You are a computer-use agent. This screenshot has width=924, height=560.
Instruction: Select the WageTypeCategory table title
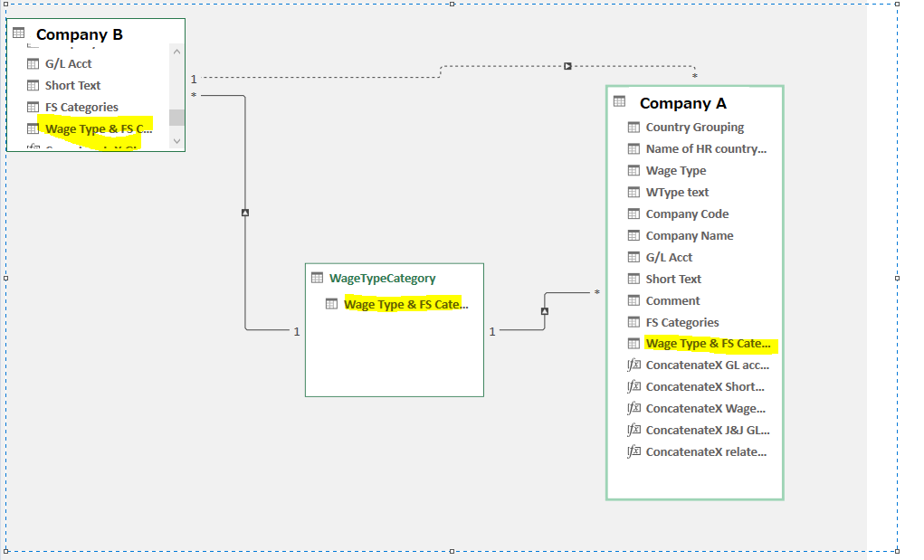383,278
